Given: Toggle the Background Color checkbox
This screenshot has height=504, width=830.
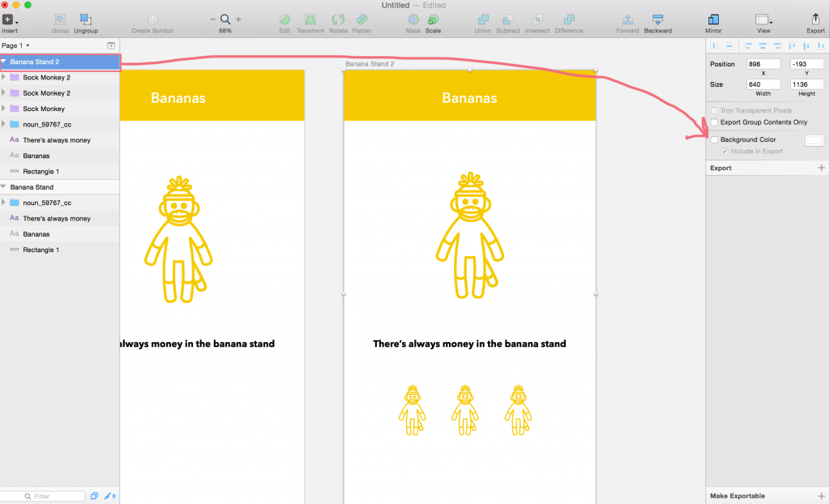Looking at the screenshot, I should pos(714,140).
